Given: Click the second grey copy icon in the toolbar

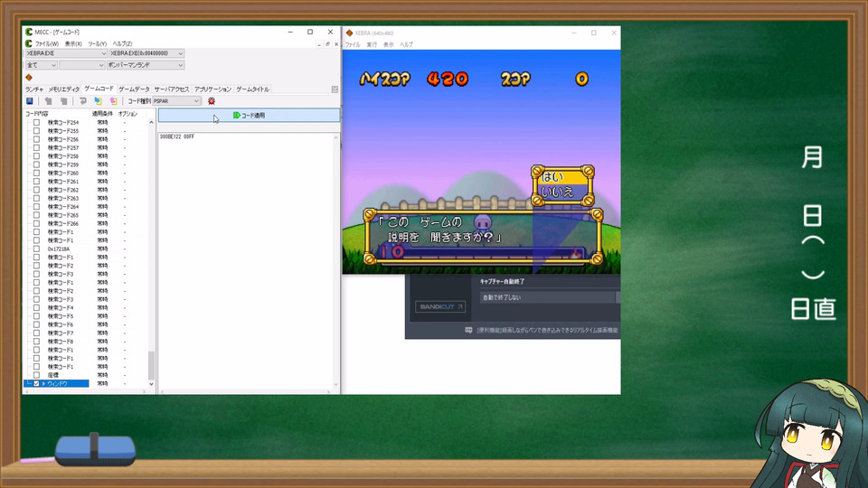Looking at the screenshot, I should coord(64,101).
